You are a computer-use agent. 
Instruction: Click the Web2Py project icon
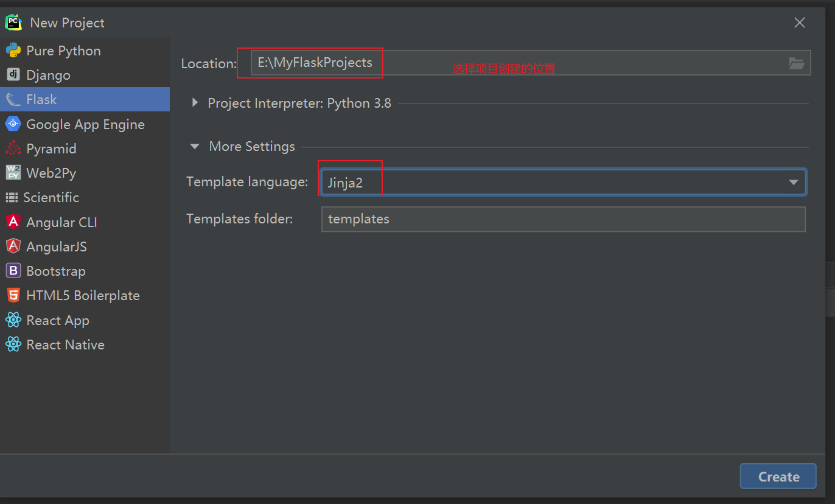13,173
